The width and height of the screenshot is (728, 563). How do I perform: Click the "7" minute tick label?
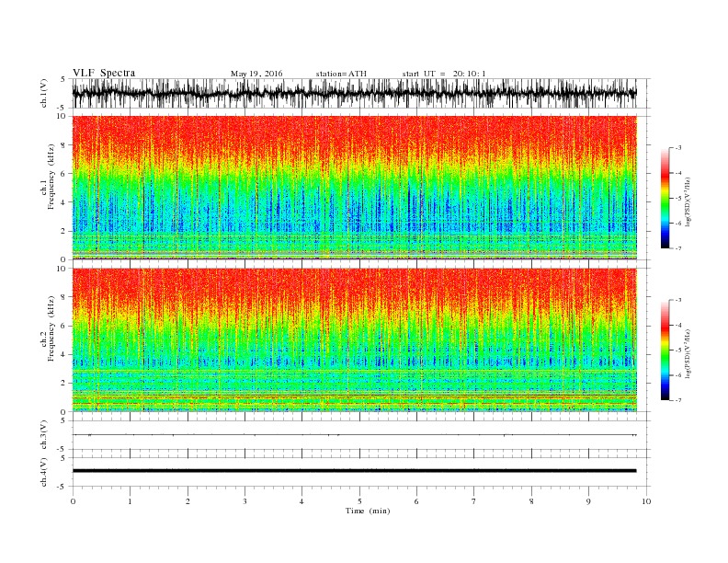[474, 501]
